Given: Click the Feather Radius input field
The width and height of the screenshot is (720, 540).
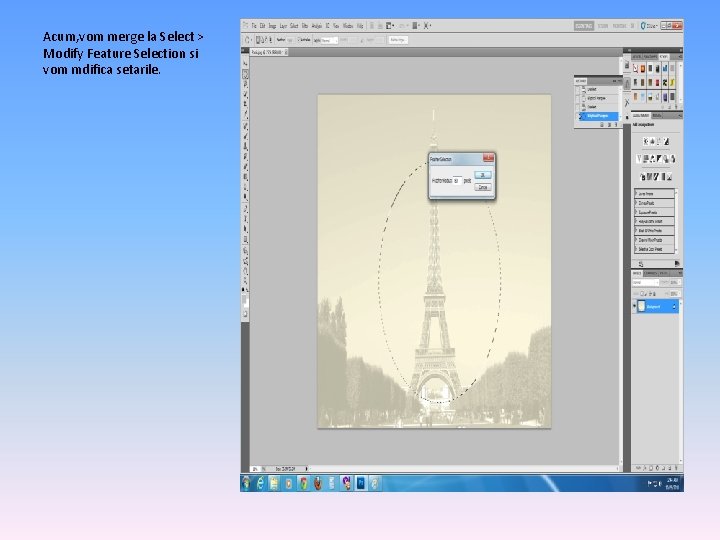Looking at the screenshot, I should point(458,180).
